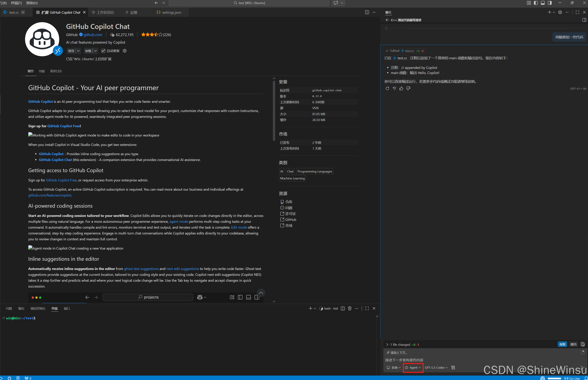Open the 更改日志 changelog tab
Screen dimensions: 588x380
point(56,71)
